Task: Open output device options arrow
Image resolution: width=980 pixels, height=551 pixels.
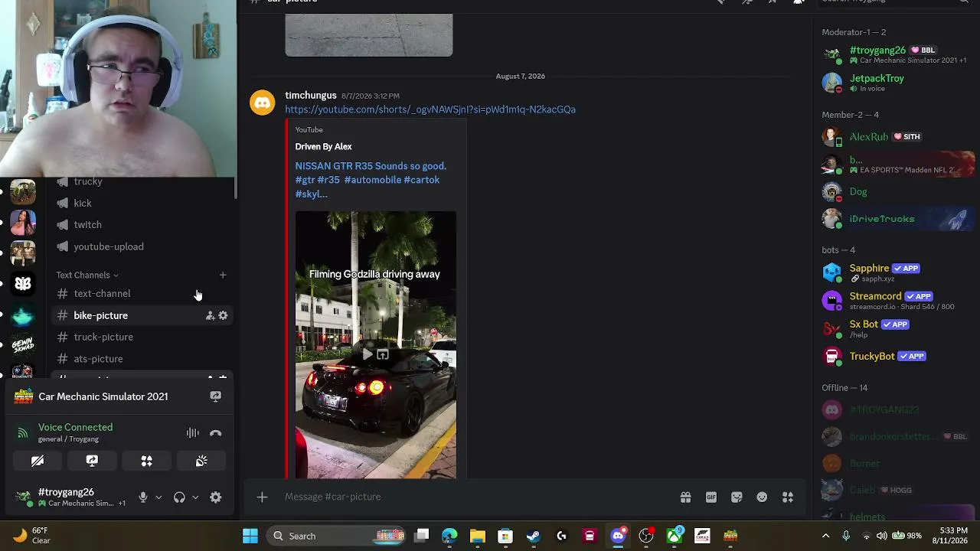Action: click(195, 497)
